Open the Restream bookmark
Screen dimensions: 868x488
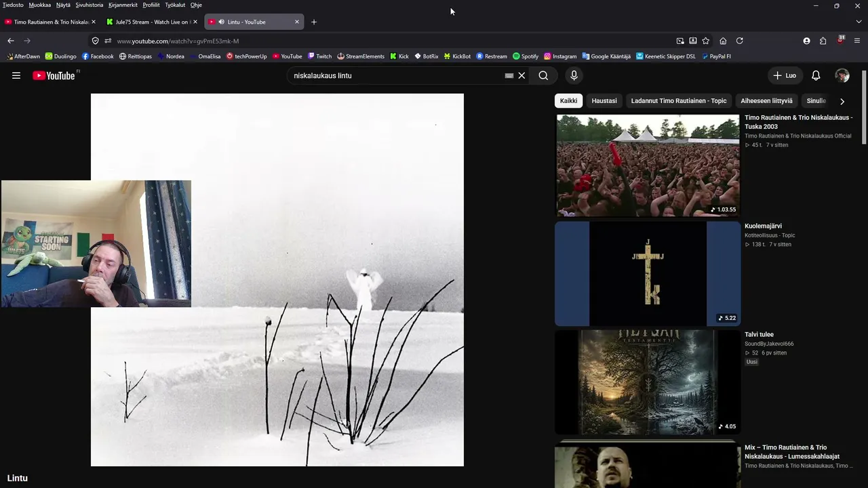click(492, 56)
